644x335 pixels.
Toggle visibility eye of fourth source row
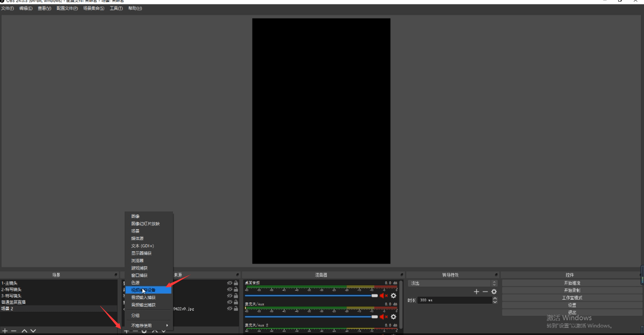click(230, 302)
